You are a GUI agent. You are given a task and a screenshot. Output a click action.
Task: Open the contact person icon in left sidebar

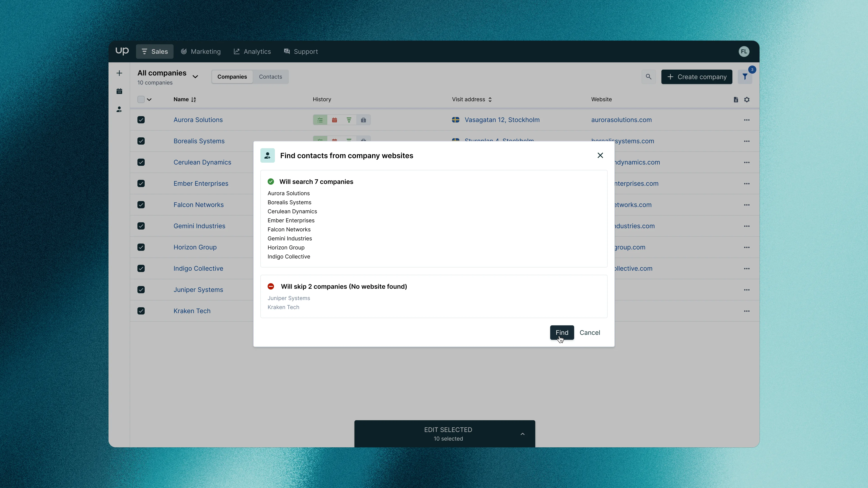click(x=119, y=109)
